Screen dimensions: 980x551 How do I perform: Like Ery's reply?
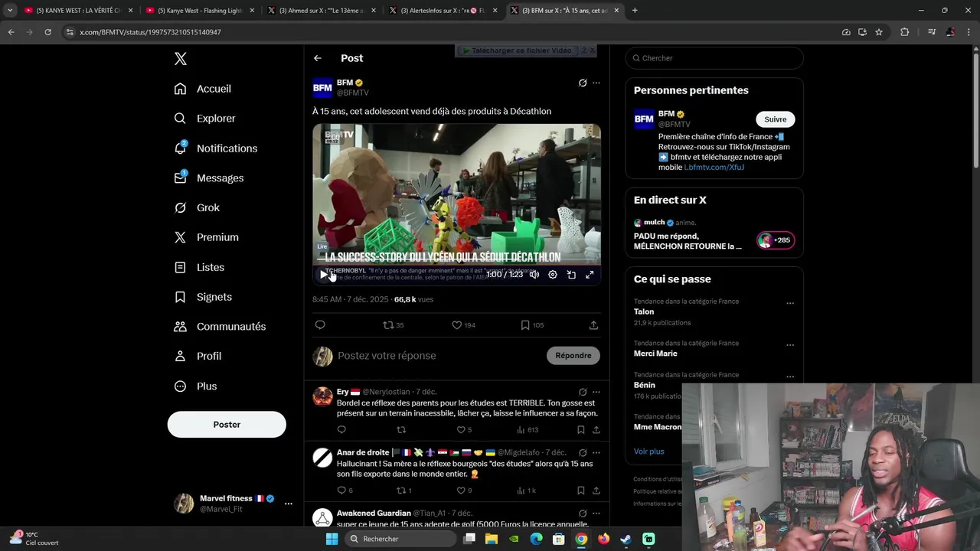tap(464, 430)
